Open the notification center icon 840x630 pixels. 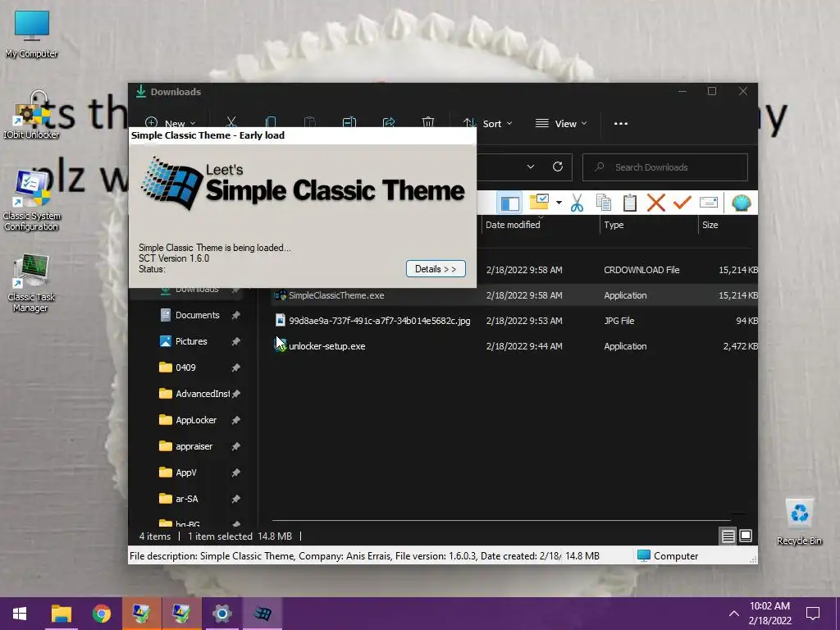pos(813,614)
